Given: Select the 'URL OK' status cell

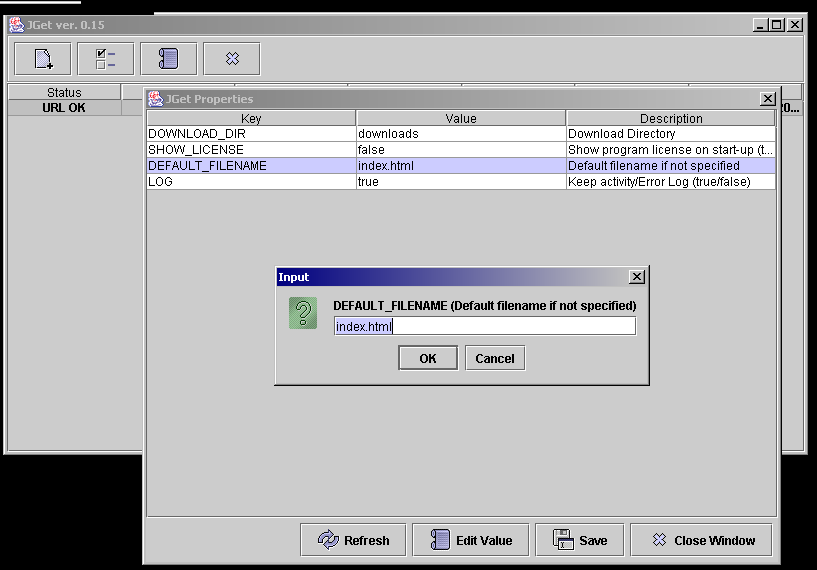Looking at the screenshot, I should coord(64,108).
